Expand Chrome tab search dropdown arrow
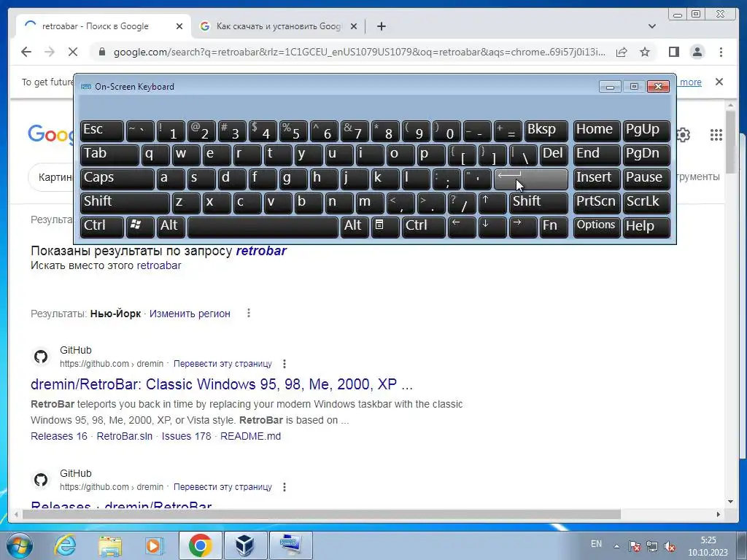The width and height of the screenshot is (747, 560). (x=652, y=26)
